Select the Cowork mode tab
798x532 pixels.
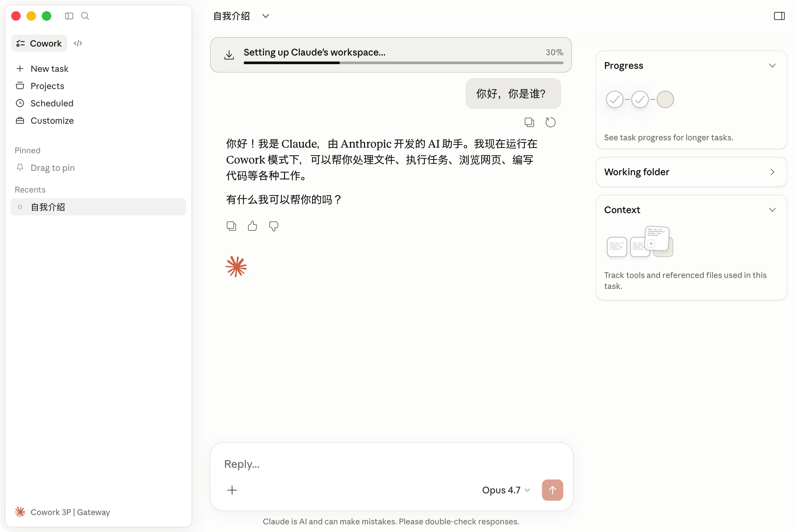[39, 44]
